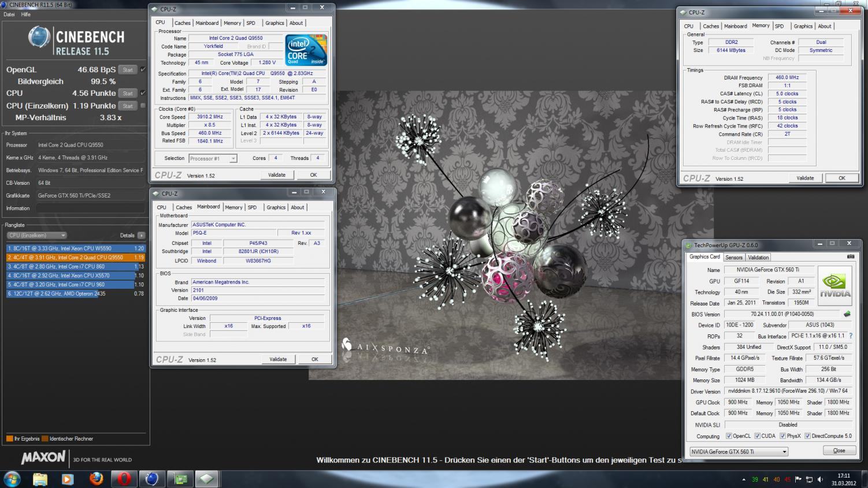868x488 pixels.
Task: Select ranking bar for AMD Opteron 2435
Action: pos(76,293)
